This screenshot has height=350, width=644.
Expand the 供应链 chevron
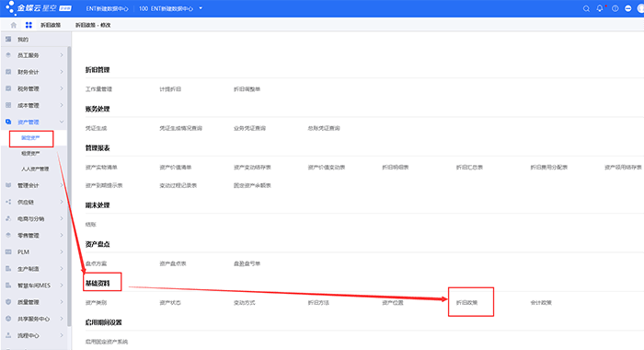[x=62, y=202]
